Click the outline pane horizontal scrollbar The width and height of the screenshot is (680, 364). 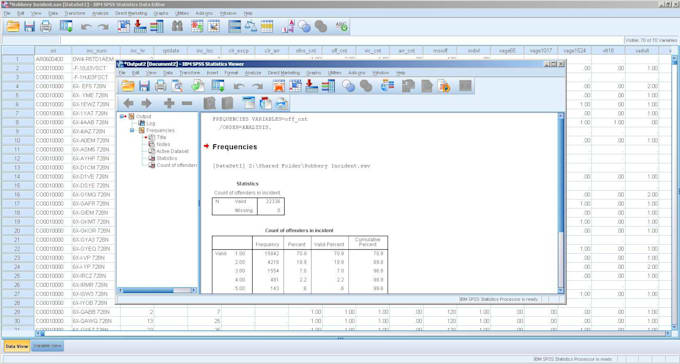(157, 290)
